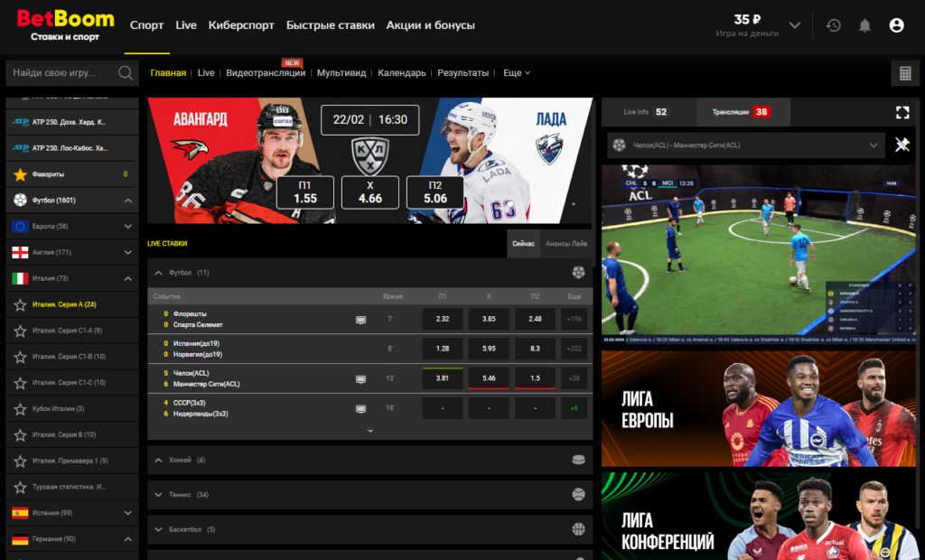Select 1.5 odds for Манчестер Сити(ACL)

(535, 378)
